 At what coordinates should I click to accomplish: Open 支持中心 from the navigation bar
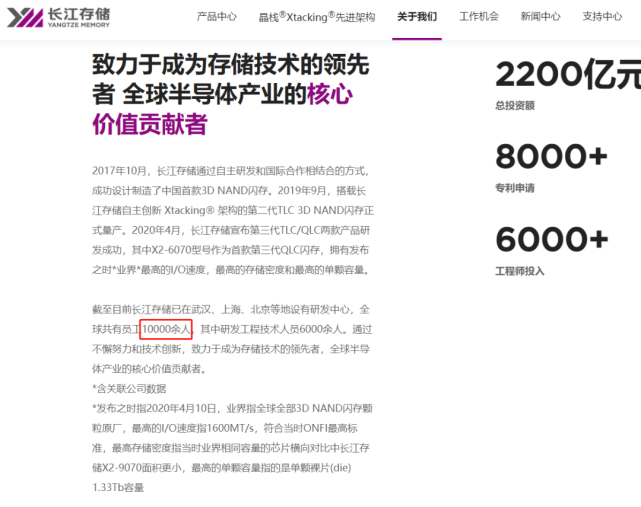[601, 17]
